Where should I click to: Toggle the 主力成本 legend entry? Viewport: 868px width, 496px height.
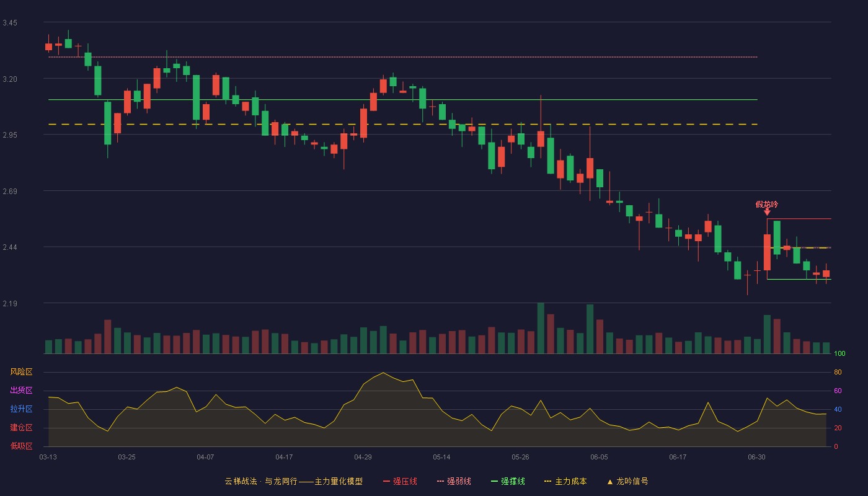pos(565,481)
